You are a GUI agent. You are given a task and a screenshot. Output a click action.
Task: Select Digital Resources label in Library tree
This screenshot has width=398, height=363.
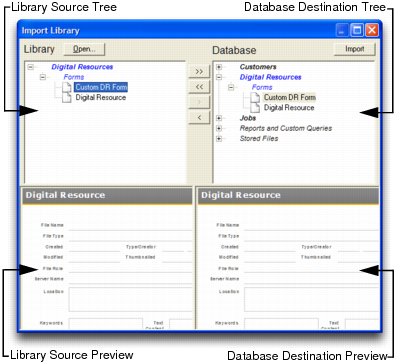point(82,67)
